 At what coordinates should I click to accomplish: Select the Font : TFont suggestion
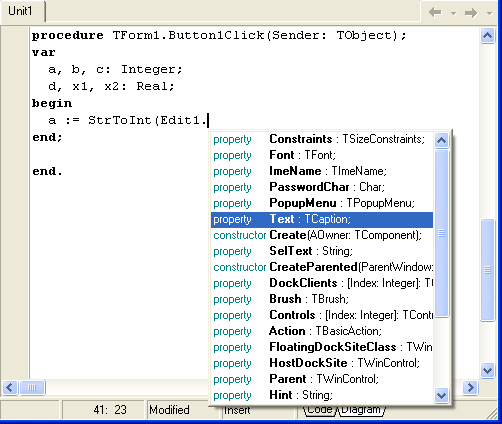pos(322,155)
